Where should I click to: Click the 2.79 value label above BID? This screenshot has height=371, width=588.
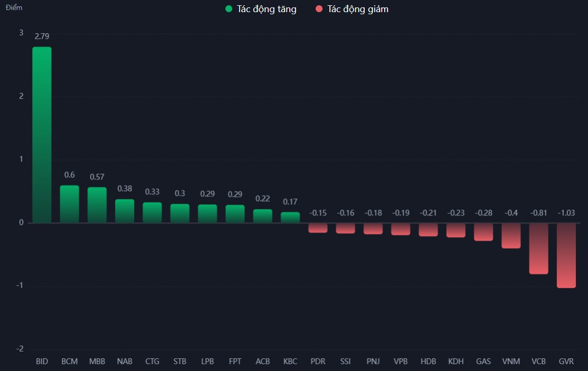tap(42, 36)
